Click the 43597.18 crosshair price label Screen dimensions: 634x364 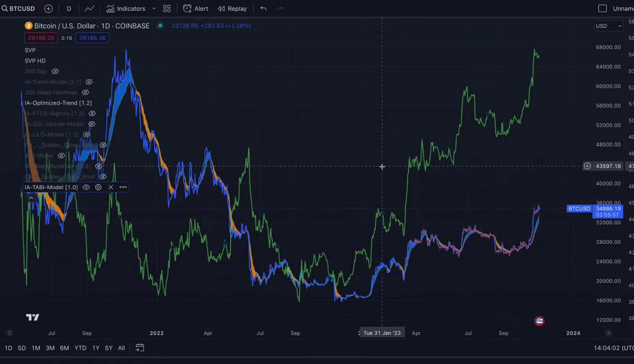tap(608, 166)
